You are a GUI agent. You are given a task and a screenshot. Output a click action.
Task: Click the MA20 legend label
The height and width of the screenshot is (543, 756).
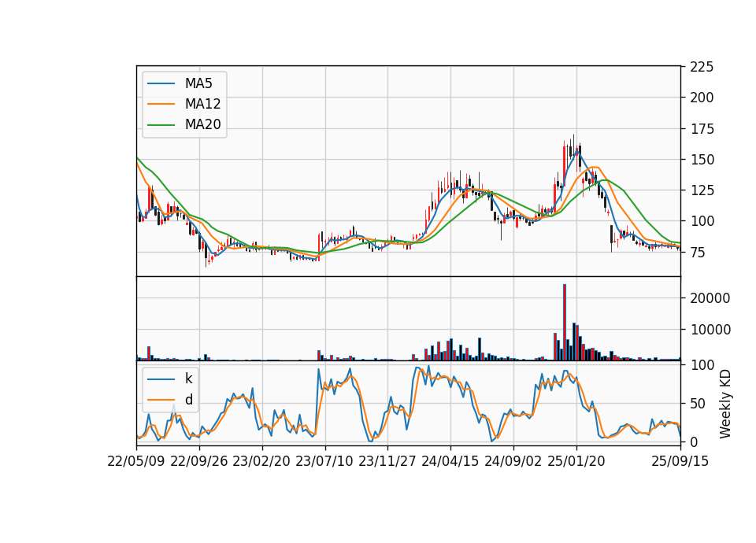click(202, 125)
